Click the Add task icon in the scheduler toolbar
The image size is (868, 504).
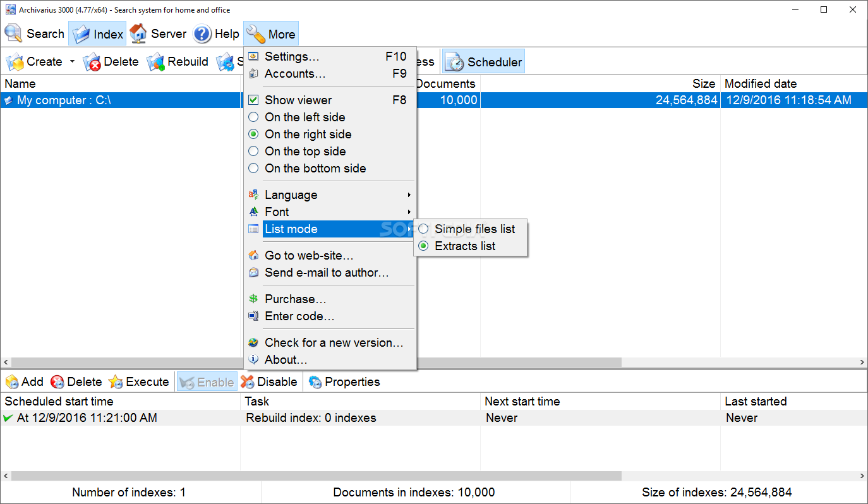click(12, 381)
